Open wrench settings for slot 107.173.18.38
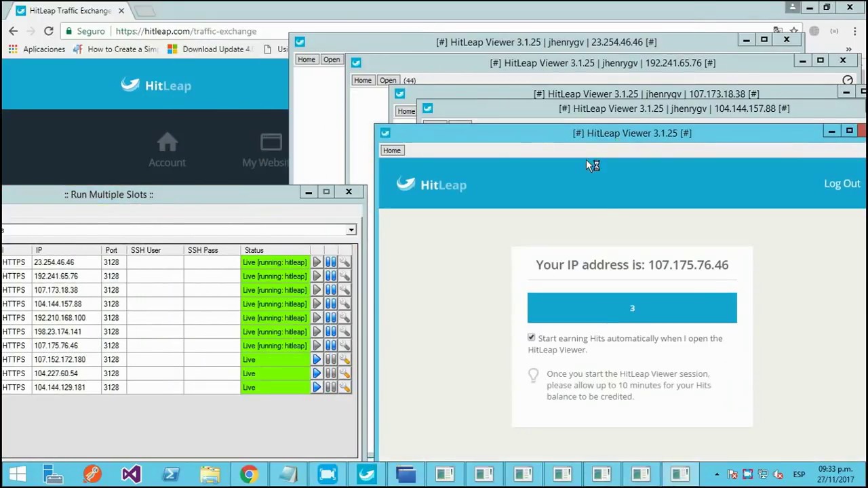Screen dimensions: 868x488 (x=344, y=290)
